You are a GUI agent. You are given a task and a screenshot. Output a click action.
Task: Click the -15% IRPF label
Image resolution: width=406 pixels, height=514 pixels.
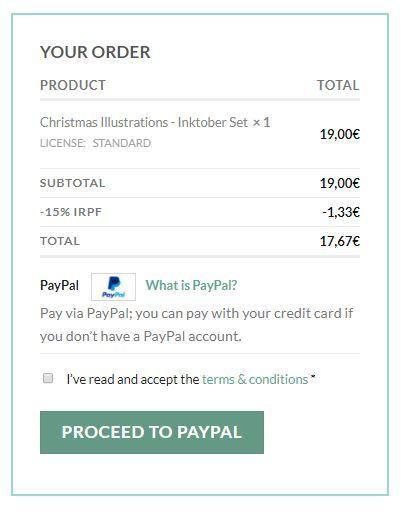point(71,212)
